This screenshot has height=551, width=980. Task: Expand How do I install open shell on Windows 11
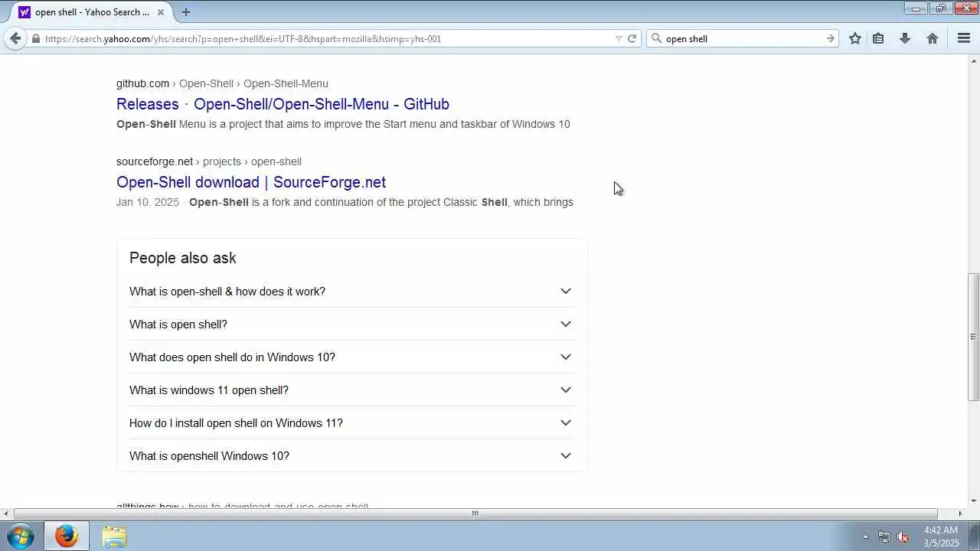click(351, 422)
